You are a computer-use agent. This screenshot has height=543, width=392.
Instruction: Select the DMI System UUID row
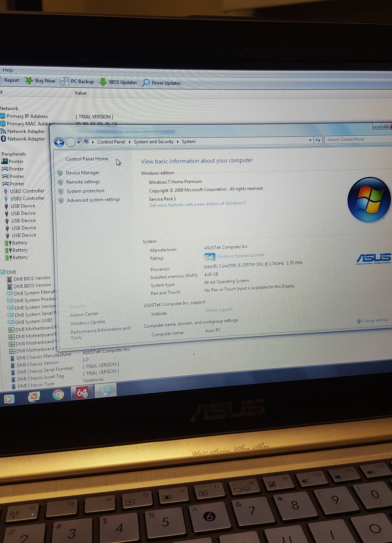coord(30,321)
